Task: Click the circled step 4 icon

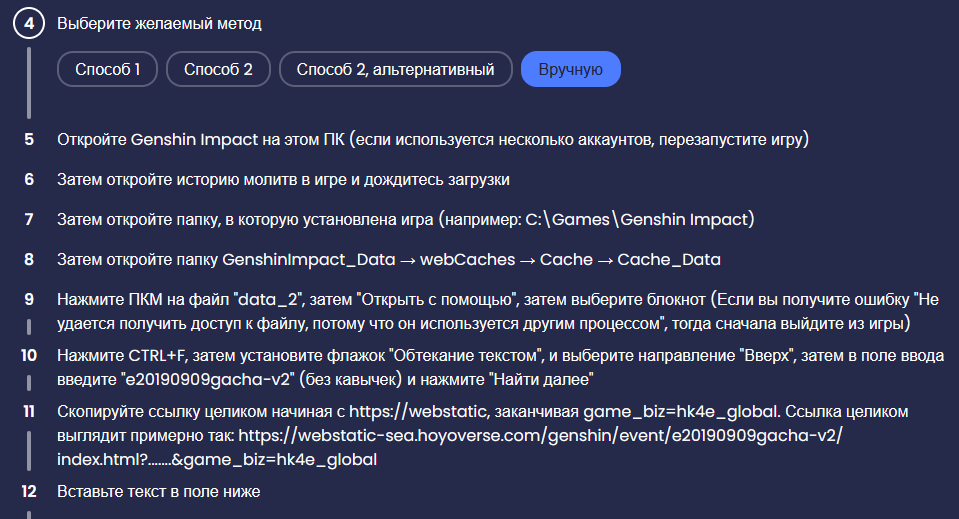Action: click(29, 23)
